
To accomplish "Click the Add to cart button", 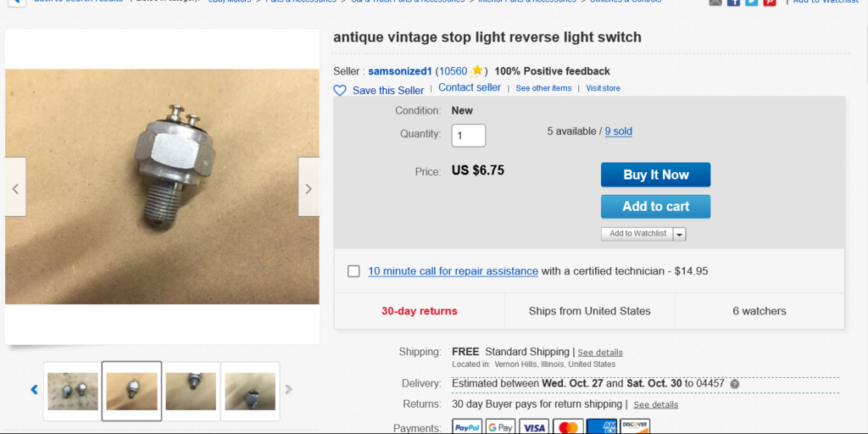I will pyautogui.click(x=655, y=206).
